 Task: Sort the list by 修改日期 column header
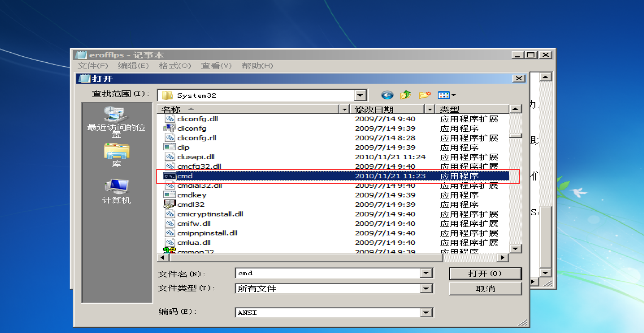tap(387, 109)
